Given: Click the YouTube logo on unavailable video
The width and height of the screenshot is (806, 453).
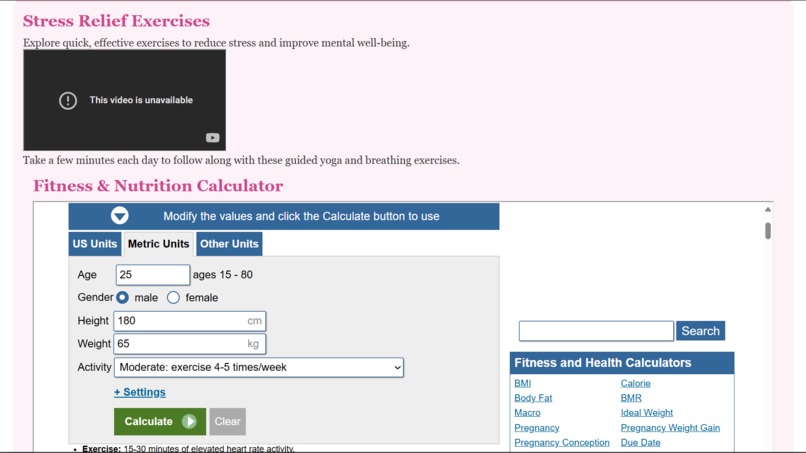Looking at the screenshot, I should [x=212, y=138].
